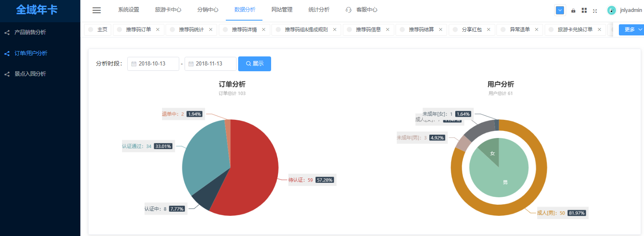Open 旅游卡中心 top menu
644x236 pixels.
pos(168,10)
